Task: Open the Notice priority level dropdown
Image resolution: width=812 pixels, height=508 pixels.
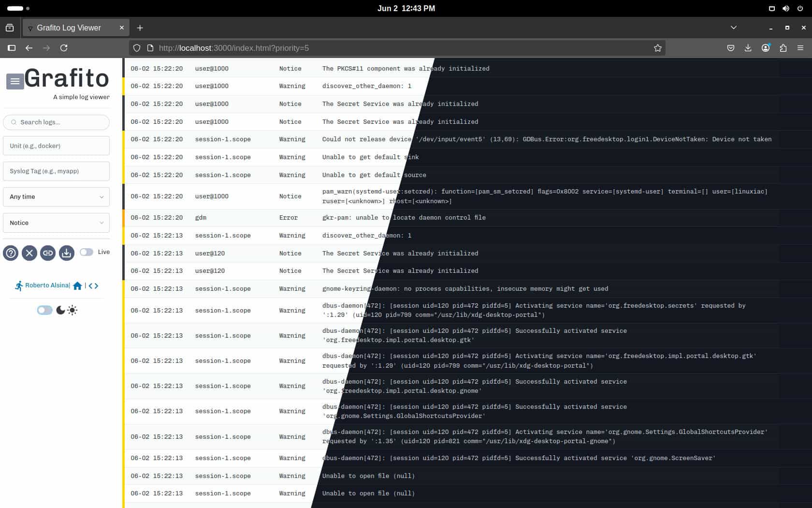Action: click(56, 223)
